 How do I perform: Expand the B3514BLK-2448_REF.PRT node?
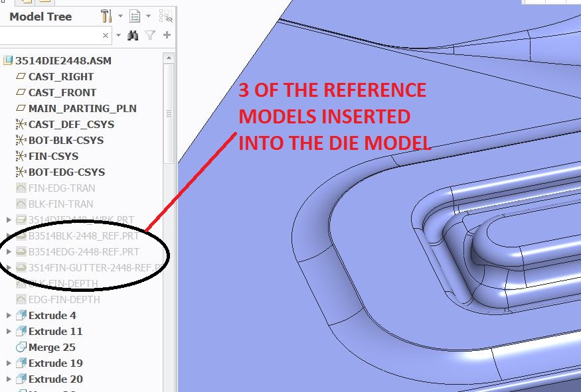click(x=7, y=235)
